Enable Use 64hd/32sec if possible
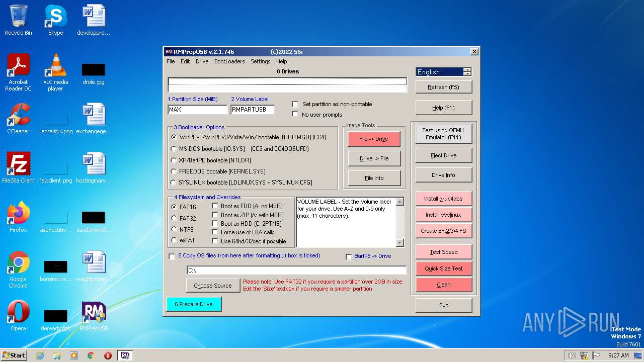 [215, 241]
